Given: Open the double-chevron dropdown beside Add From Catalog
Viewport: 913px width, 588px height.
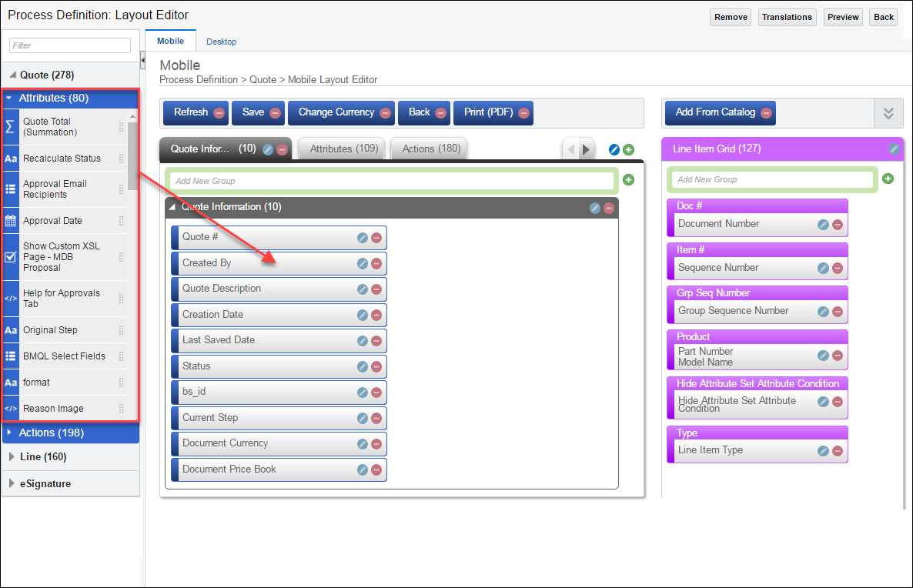Looking at the screenshot, I should point(888,113).
